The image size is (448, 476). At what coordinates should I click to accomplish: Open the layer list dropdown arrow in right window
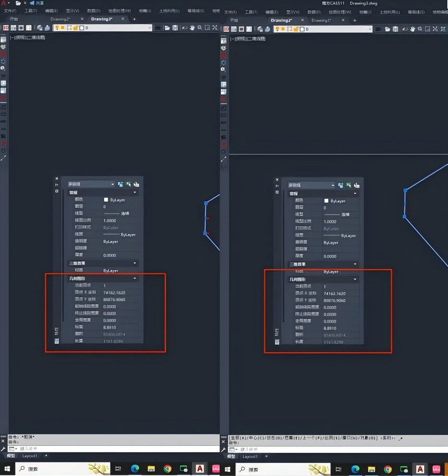click(370, 29)
